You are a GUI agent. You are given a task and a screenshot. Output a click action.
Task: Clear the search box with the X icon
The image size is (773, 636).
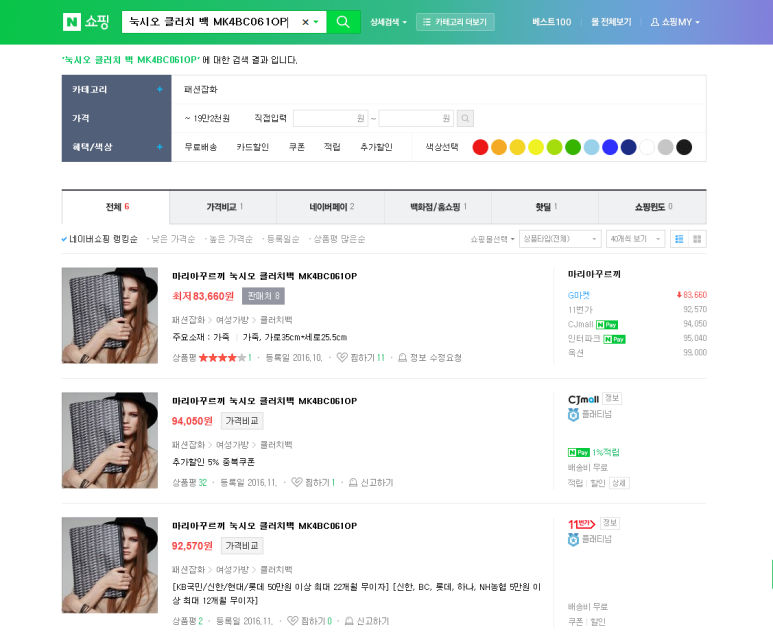(305, 22)
